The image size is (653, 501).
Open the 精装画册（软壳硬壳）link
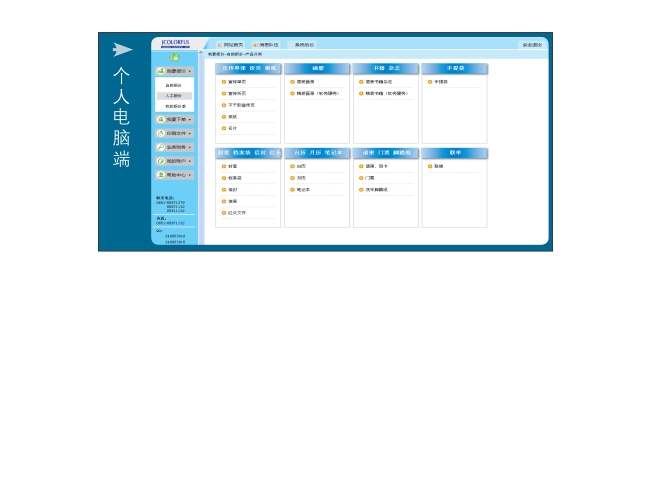318,94
